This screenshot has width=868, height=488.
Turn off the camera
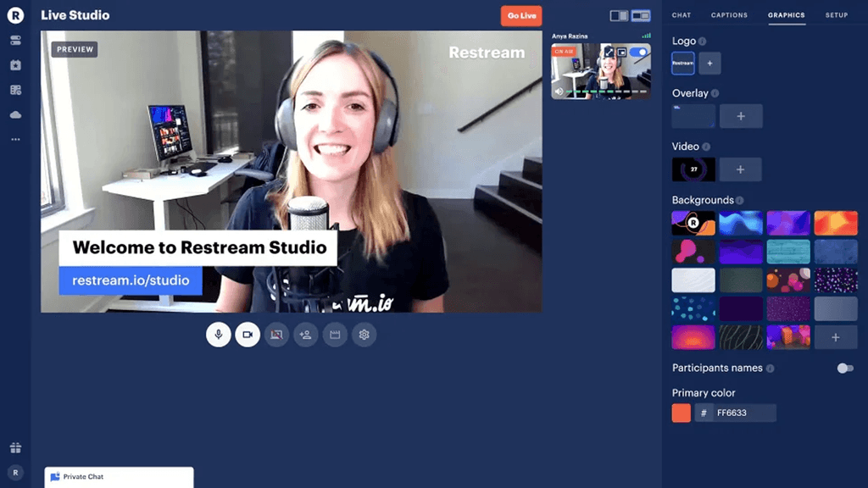[x=248, y=335]
